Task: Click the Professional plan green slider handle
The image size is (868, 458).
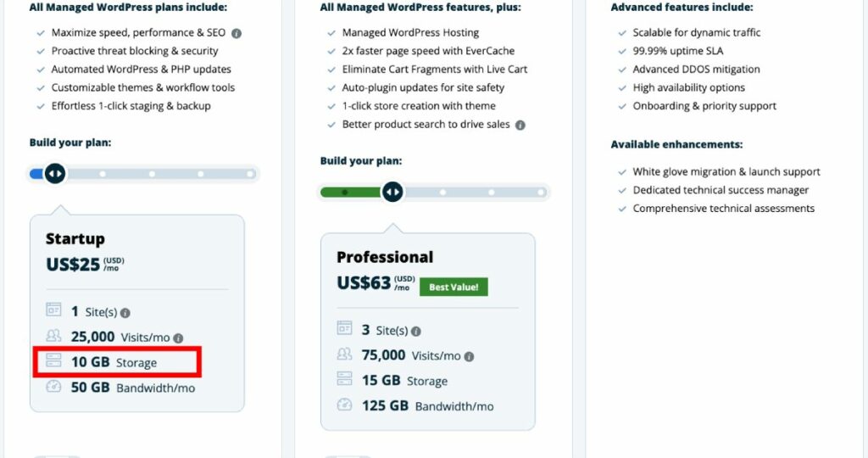Action: tap(392, 193)
